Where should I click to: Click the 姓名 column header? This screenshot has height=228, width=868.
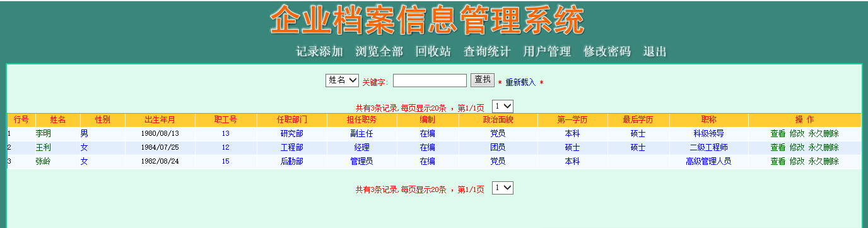tap(58, 119)
